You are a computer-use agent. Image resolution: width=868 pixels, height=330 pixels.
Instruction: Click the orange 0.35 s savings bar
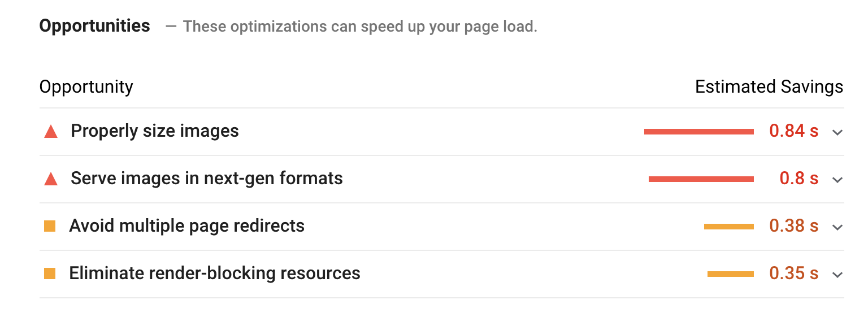(x=730, y=274)
